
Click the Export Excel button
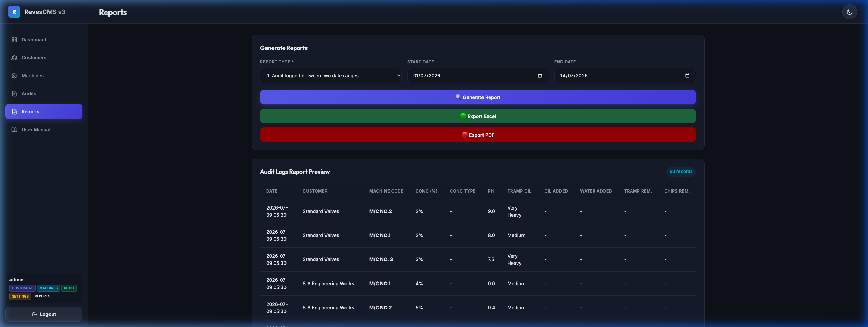478,116
